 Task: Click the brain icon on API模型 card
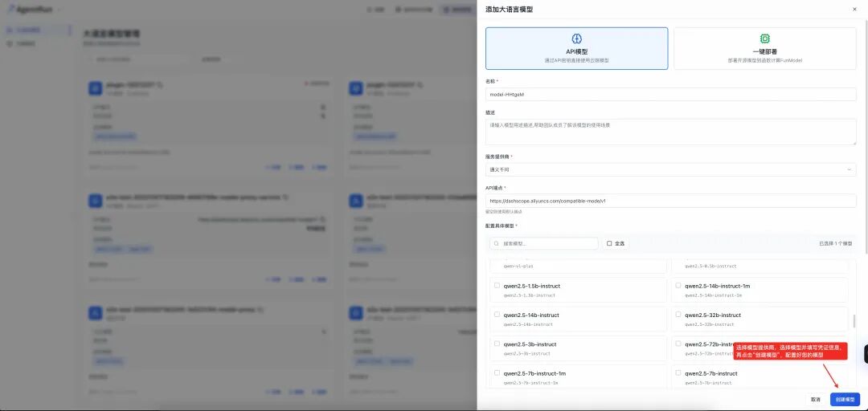(x=577, y=39)
